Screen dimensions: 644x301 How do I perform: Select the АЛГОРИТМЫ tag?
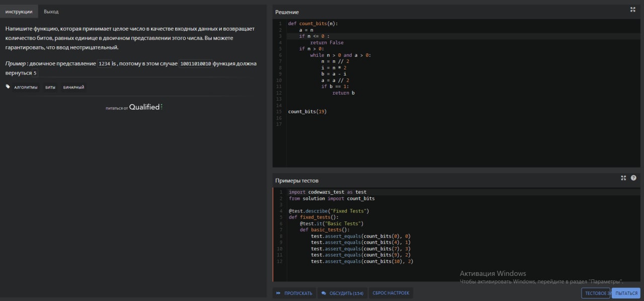[x=26, y=87]
